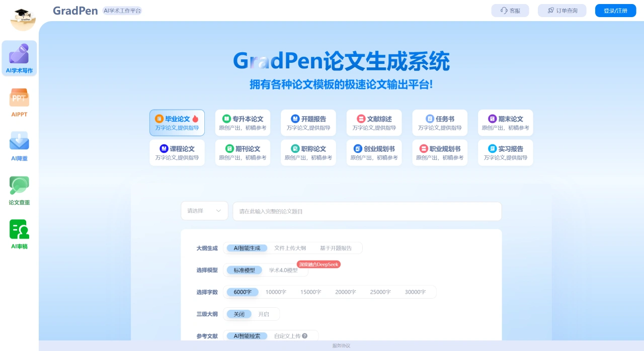Click the question mark next to 自定义上传
The height and width of the screenshot is (351, 644).
304,336
